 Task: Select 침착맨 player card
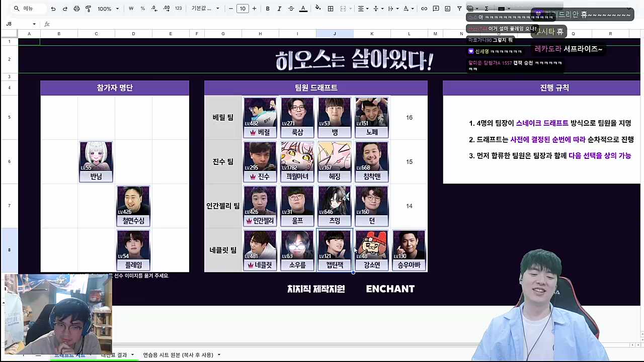(372, 161)
